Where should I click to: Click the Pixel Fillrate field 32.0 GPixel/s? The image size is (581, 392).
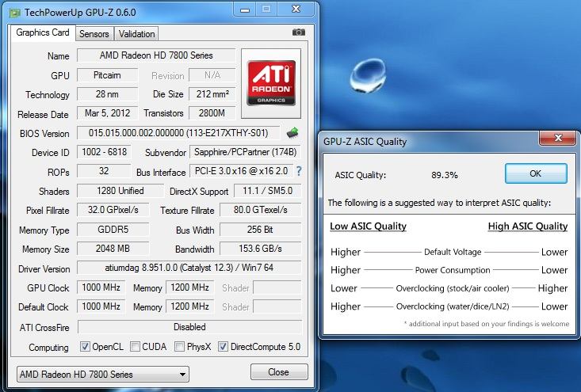click(x=113, y=210)
